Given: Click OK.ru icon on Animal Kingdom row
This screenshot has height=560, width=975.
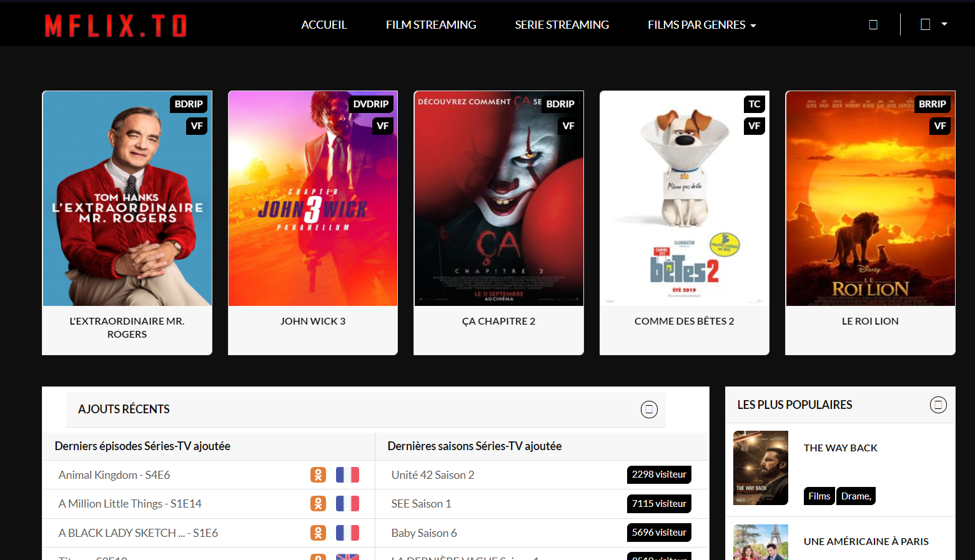Looking at the screenshot, I should tap(319, 475).
